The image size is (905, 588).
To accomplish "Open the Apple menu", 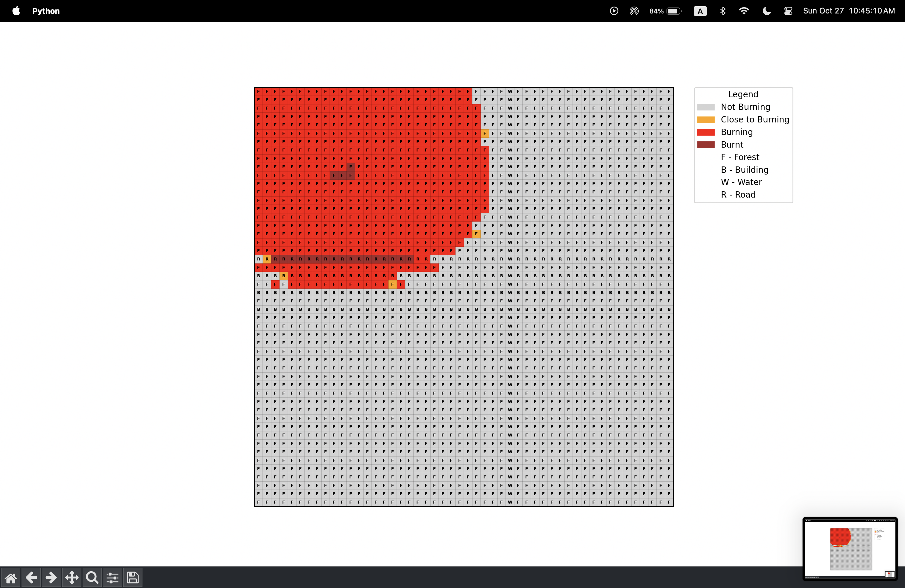I will [x=16, y=11].
